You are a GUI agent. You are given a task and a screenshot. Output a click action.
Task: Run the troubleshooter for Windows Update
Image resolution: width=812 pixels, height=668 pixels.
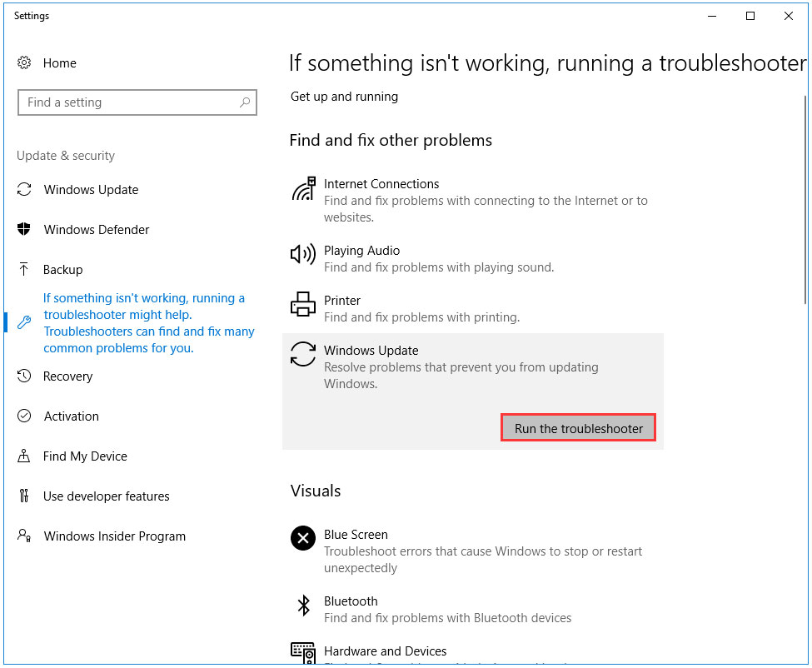(579, 428)
